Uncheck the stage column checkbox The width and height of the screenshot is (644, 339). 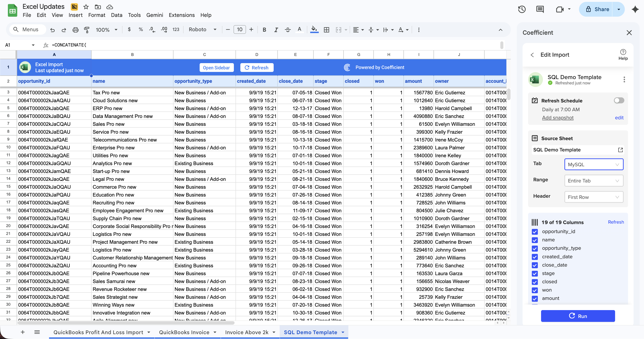pos(535,274)
